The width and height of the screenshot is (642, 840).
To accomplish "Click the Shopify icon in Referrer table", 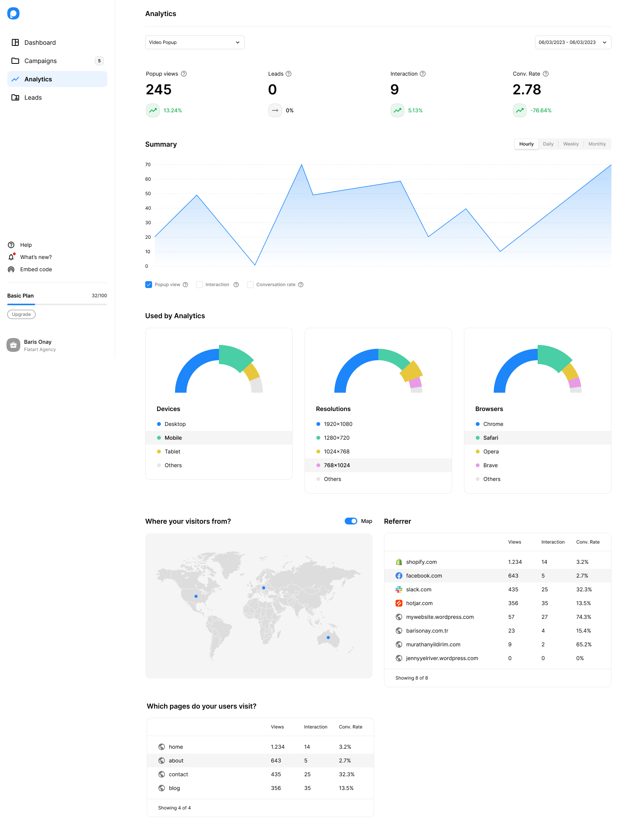I will point(399,562).
